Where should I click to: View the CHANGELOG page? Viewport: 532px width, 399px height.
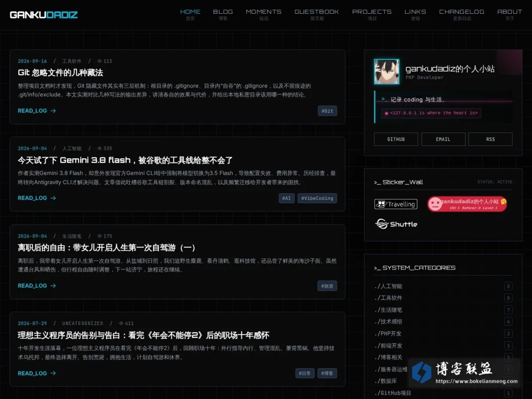click(462, 15)
